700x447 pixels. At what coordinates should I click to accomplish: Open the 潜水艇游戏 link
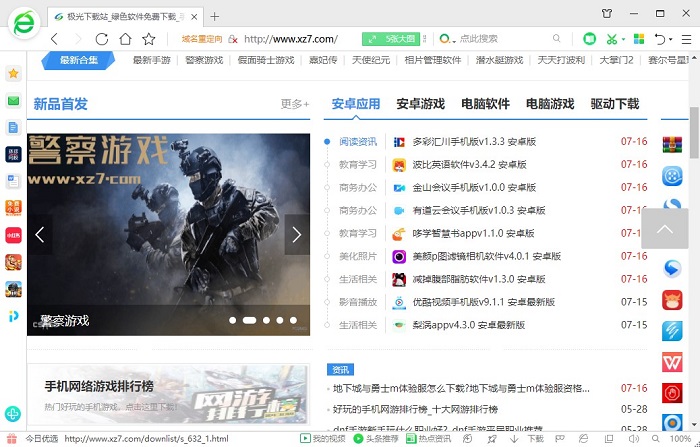499,60
